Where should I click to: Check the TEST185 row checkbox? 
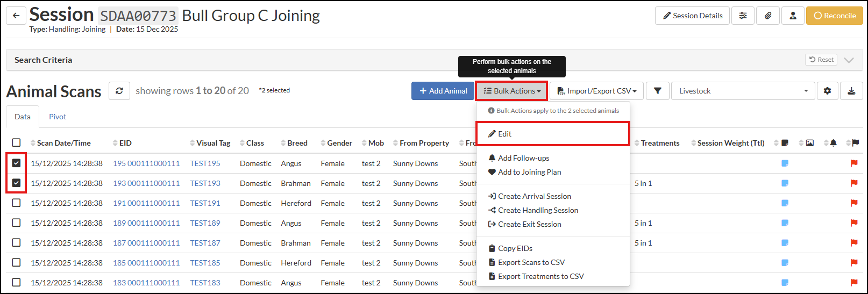point(16,262)
